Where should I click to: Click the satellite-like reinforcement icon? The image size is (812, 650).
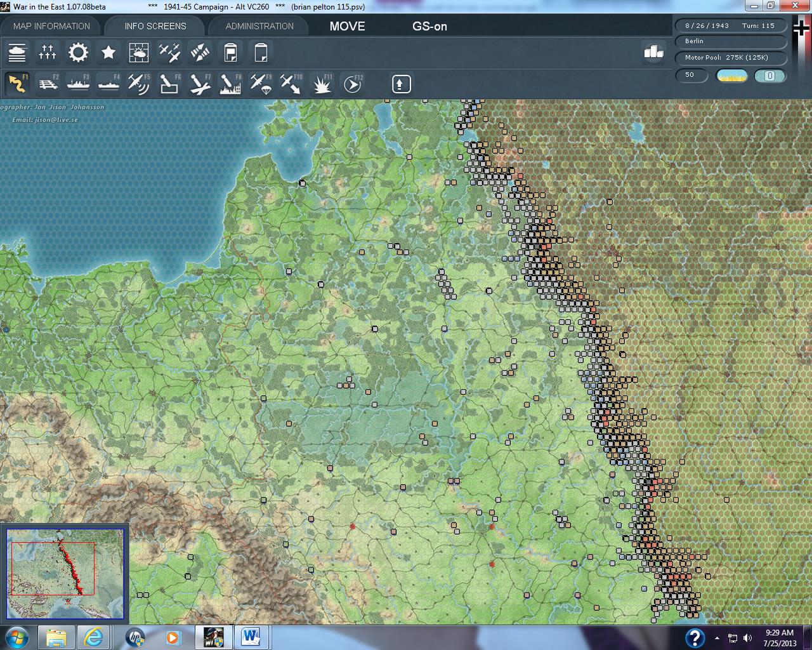point(200,52)
